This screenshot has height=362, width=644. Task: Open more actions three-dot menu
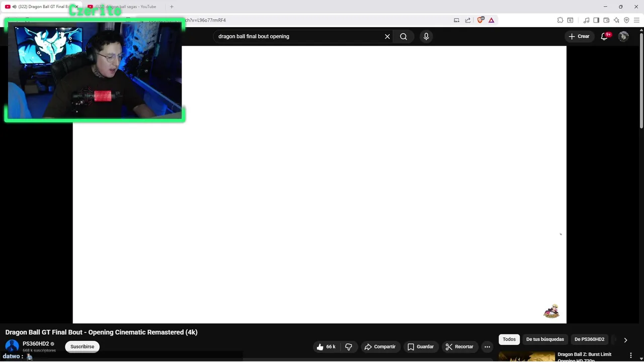click(x=487, y=346)
